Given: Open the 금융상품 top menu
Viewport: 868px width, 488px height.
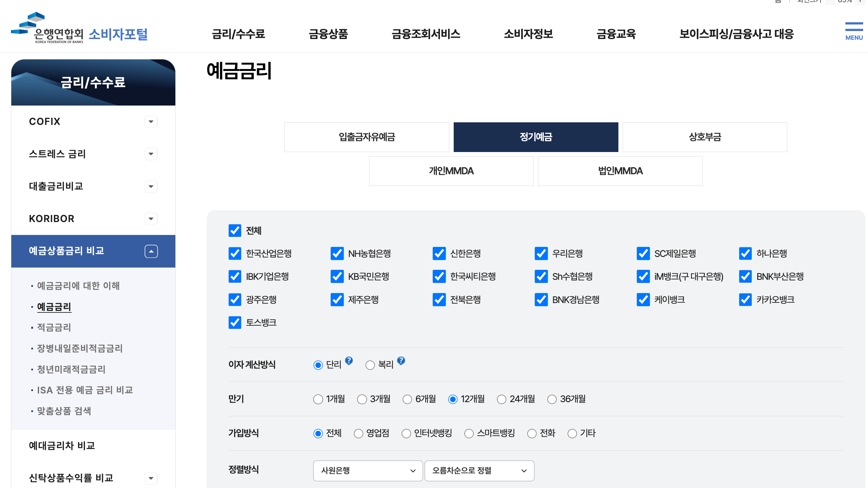Looking at the screenshot, I should click(x=328, y=34).
